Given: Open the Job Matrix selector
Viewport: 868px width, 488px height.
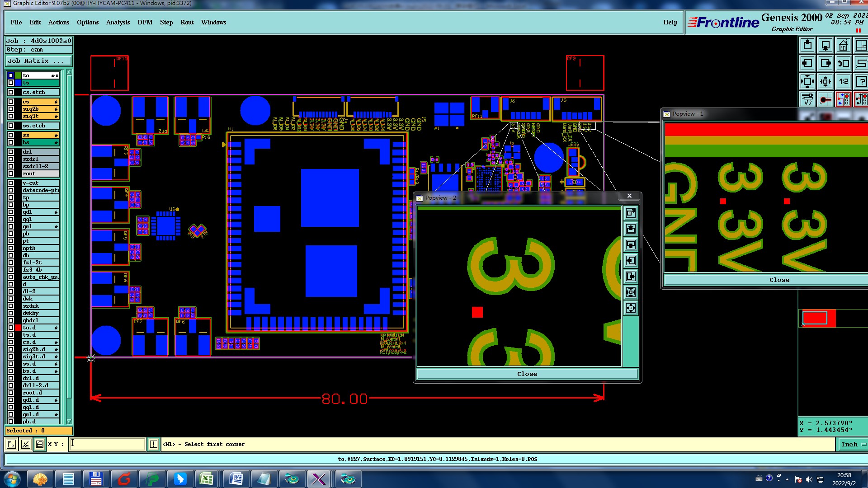Looking at the screenshot, I should [38, 61].
